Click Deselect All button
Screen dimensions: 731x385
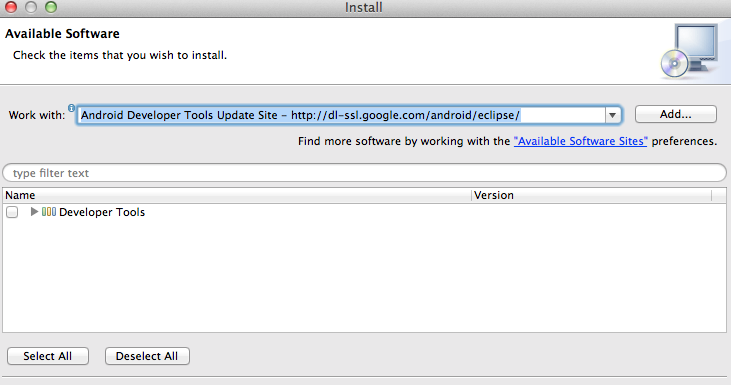[147, 356]
